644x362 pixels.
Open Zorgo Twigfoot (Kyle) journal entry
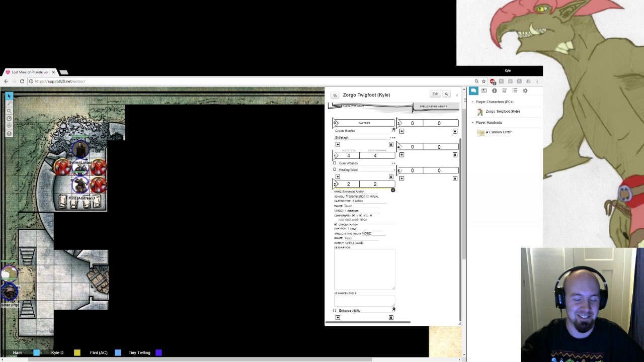(x=503, y=112)
